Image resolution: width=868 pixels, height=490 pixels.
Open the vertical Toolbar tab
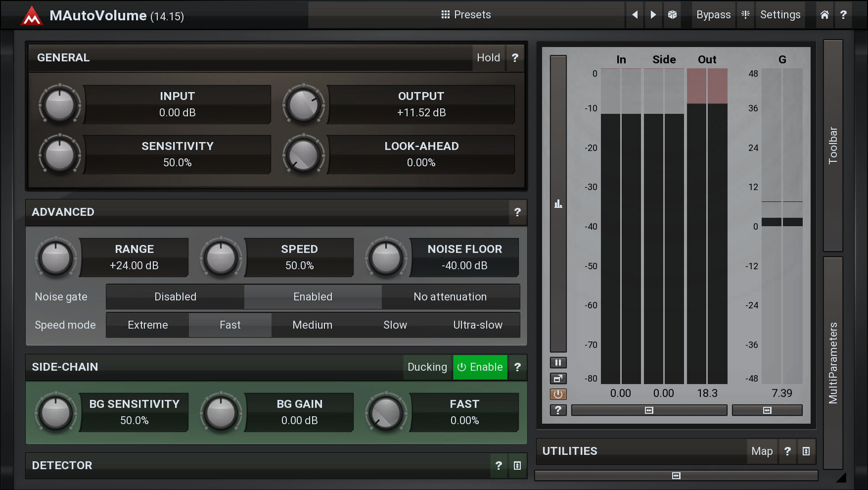[x=833, y=146]
